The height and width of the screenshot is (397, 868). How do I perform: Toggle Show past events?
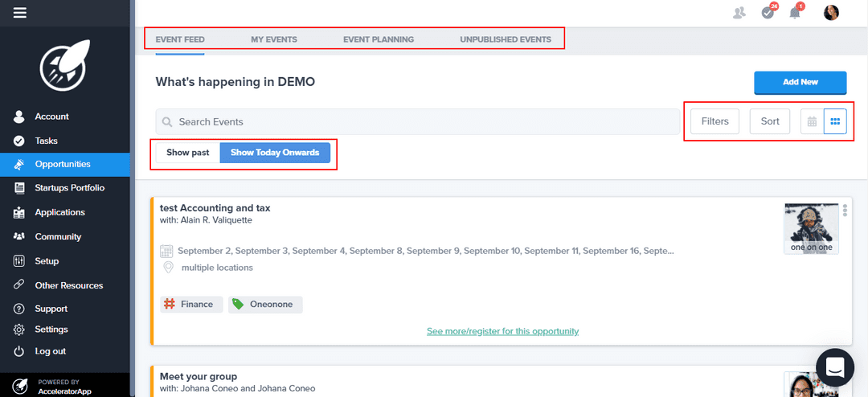pyautogui.click(x=188, y=153)
